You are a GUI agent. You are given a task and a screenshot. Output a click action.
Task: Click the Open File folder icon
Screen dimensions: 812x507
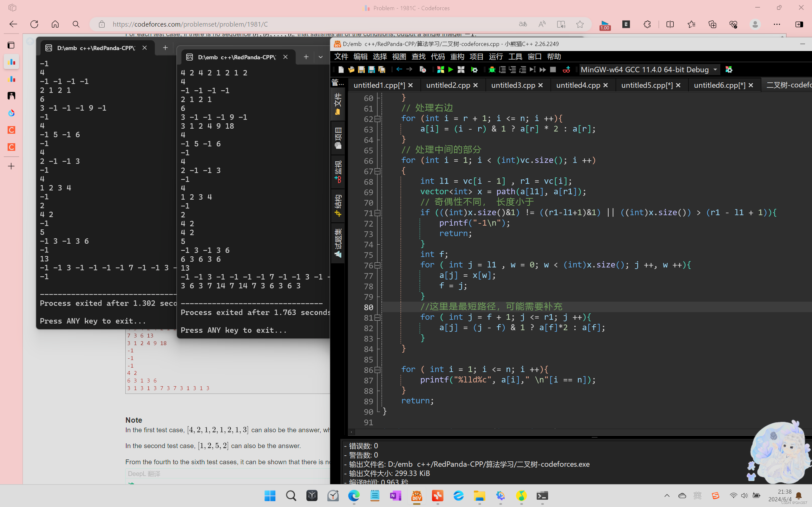tap(351, 69)
